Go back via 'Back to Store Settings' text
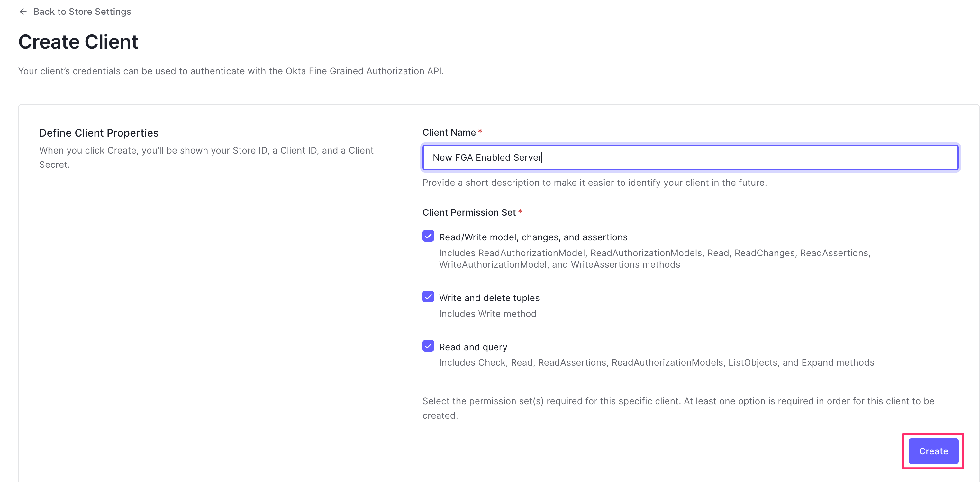The height and width of the screenshot is (482, 980). pyautogui.click(x=82, y=12)
